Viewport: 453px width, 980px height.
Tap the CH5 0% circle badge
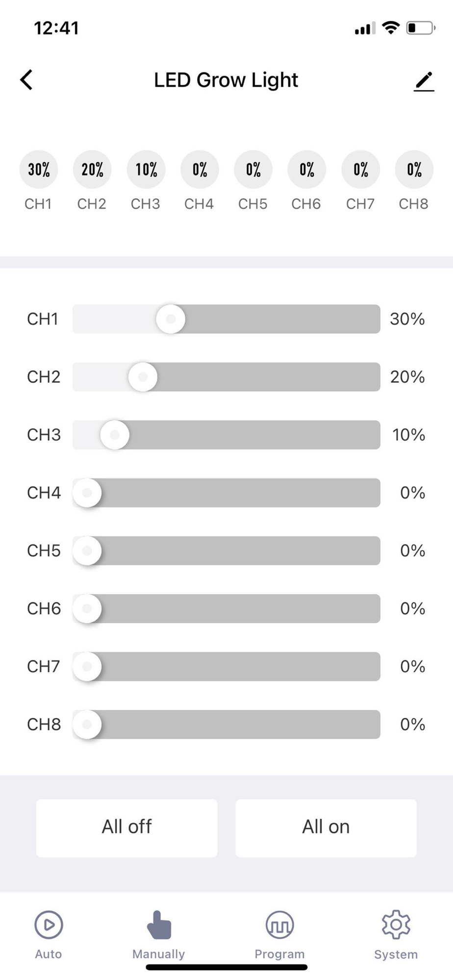253,170
